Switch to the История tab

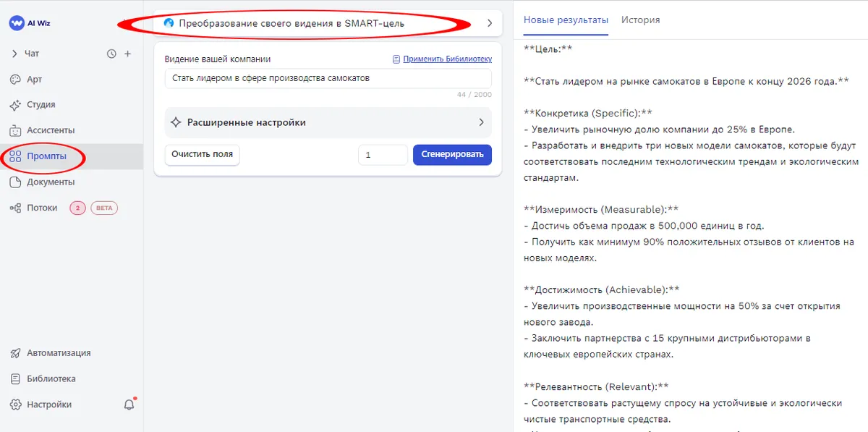[x=640, y=20]
